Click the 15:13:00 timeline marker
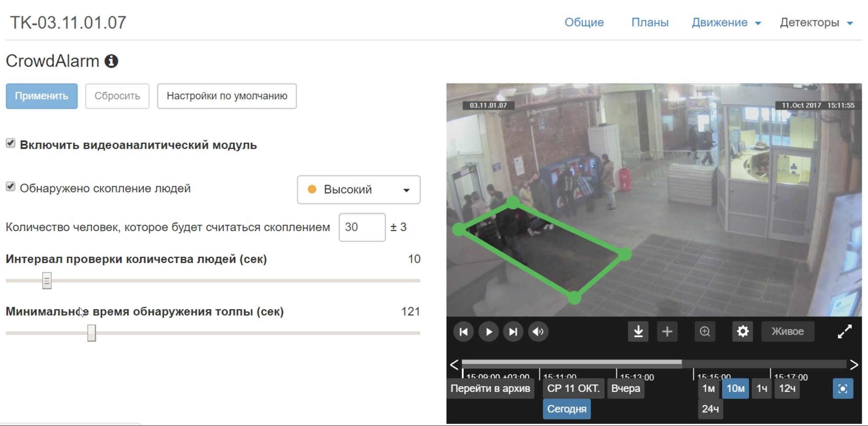Image resolution: width=868 pixels, height=426 pixels. point(636,376)
